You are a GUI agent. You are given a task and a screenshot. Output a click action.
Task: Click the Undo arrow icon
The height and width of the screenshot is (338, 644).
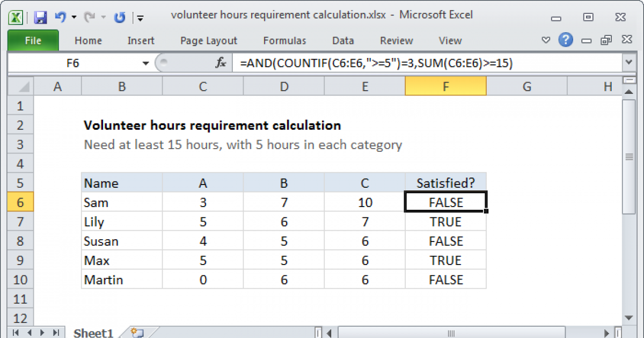tap(60, 17)
